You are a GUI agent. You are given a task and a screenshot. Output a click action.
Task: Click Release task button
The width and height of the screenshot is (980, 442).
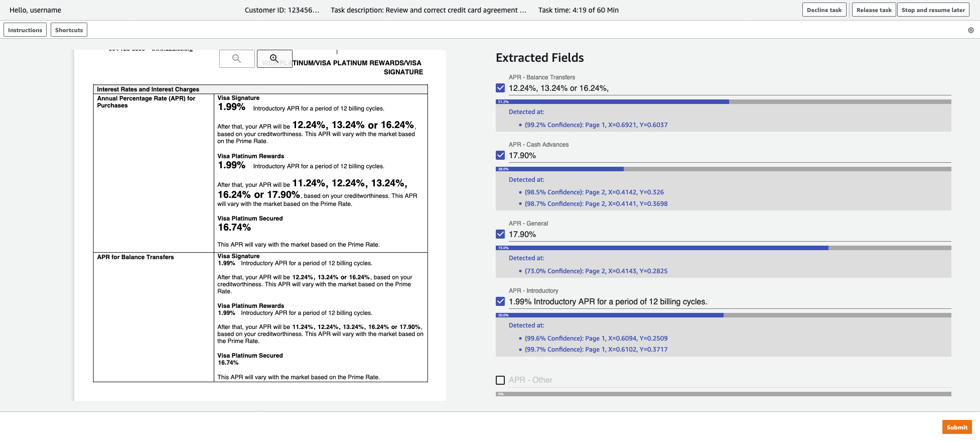874,10
